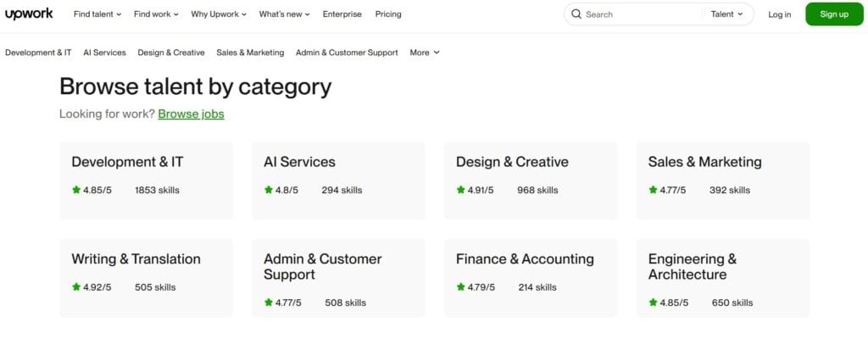Click the Log in link
This screenshot has height=350, width=868.
click(780, 14)
